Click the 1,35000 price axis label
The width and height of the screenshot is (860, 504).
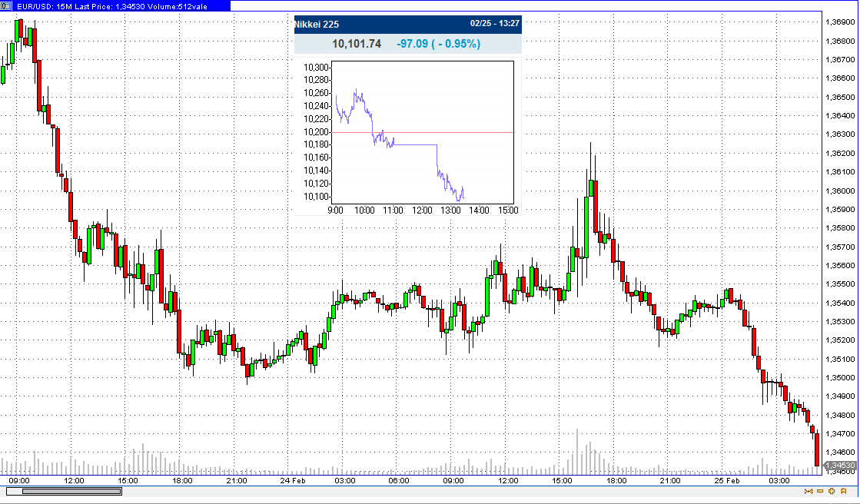tap(840, 377)
